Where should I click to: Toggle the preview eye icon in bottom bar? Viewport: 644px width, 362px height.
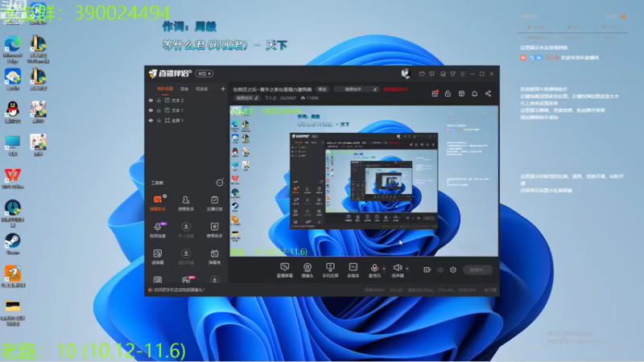pos(440,269)
